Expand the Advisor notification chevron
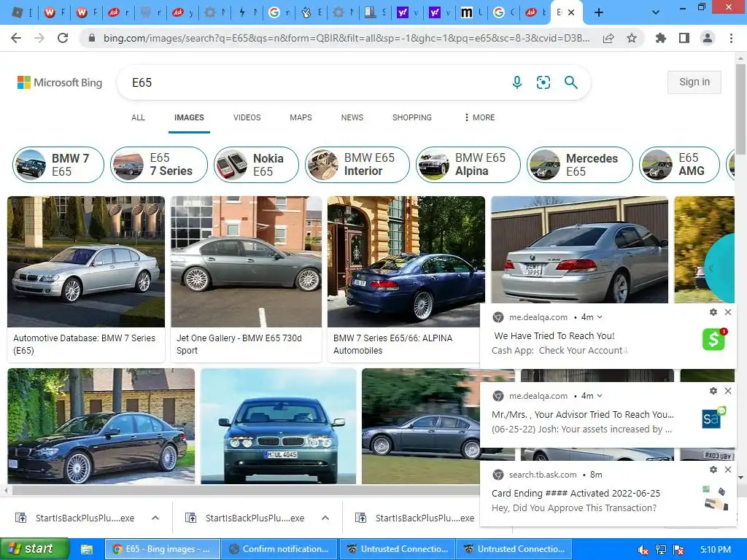Screen dimensions: 747x560 click(x=600, y=396)
